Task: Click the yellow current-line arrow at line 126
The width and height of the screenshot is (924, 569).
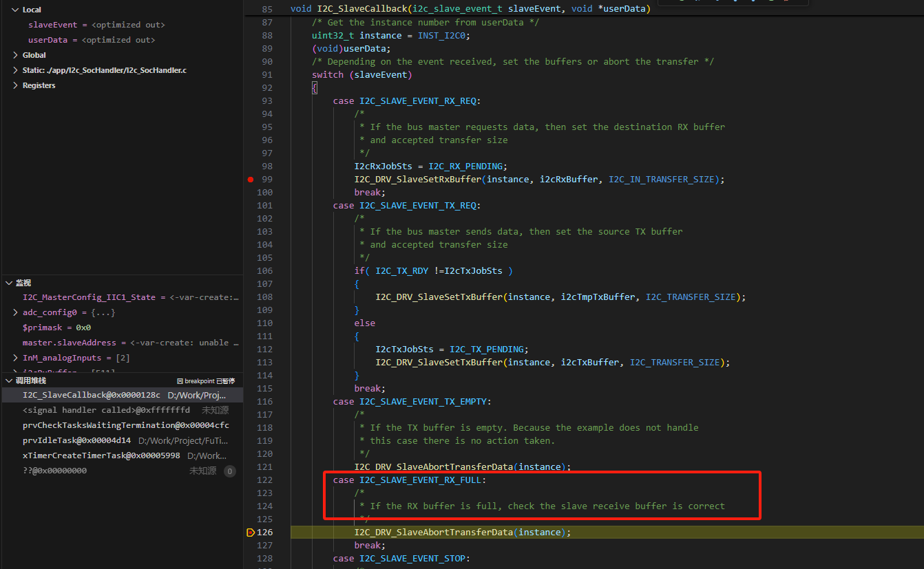Action: [250, 533]
